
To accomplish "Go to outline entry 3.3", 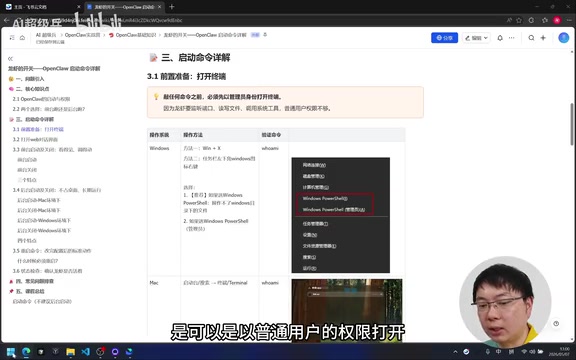I will (53, 150).
